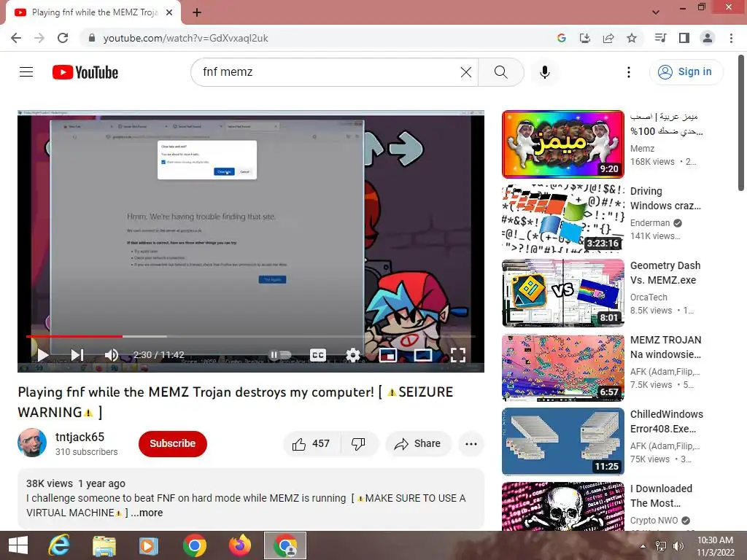The image size is (747, 560).
Task: Go to the YouTube home logo
Action: point(85,72)
